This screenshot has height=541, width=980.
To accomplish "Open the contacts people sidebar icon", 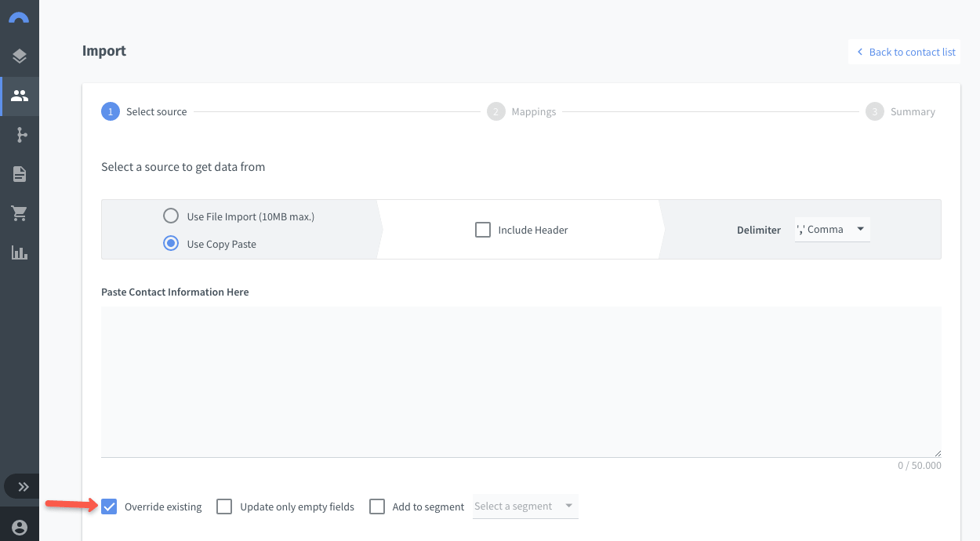I will pyautogui.click(x=20, y=96).
